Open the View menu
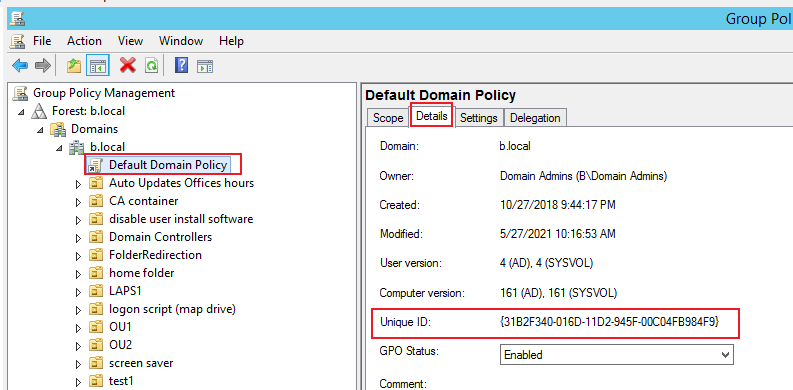The image size is (793, 390). [130, 41]
